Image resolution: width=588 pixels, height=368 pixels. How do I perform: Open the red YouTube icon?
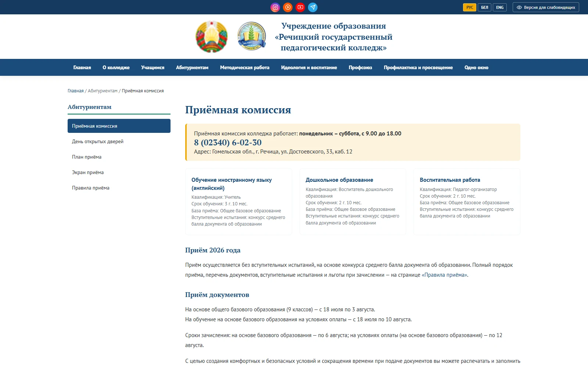tap(300, 7)
